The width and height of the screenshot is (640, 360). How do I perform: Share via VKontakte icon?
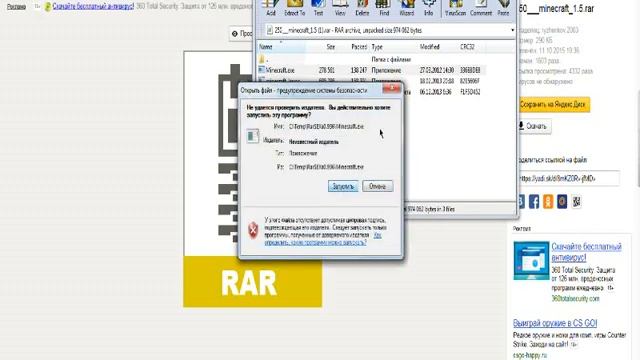521,201
